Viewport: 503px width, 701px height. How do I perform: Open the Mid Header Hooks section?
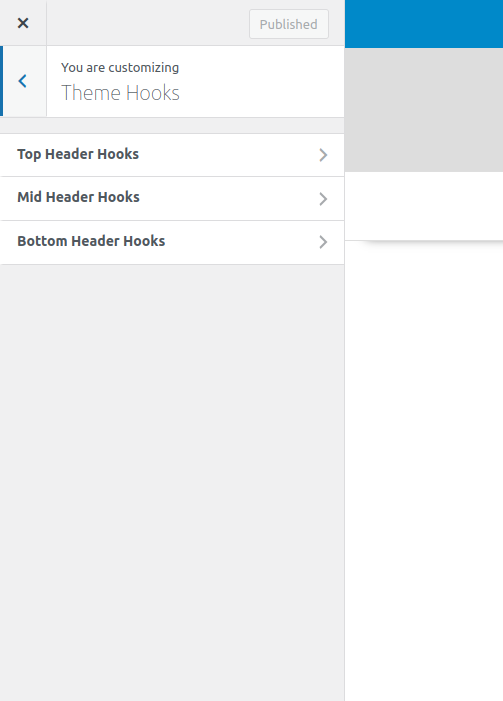(x=172, y=198)
